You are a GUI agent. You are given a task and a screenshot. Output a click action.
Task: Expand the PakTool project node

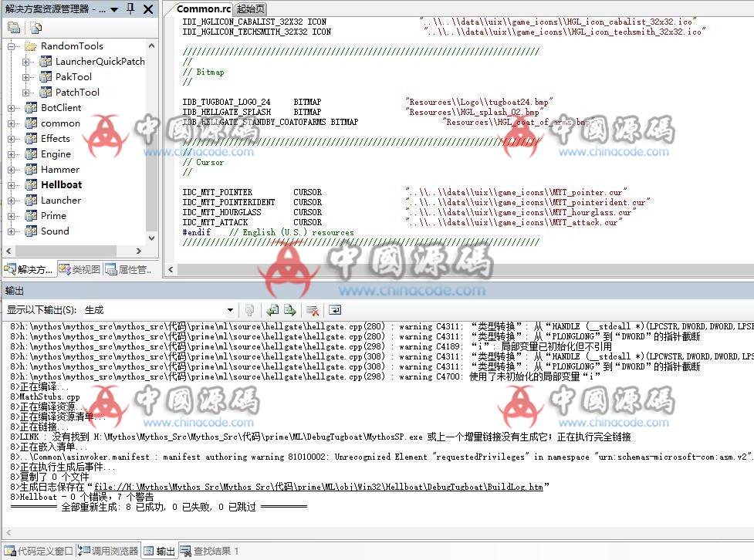[x=26, y=77]
